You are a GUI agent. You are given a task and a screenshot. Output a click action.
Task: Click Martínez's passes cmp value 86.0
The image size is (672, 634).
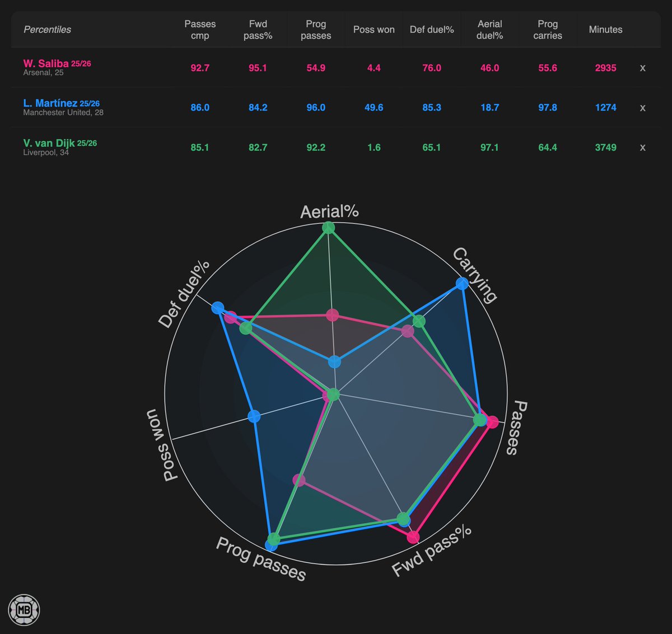click(200, 107)
